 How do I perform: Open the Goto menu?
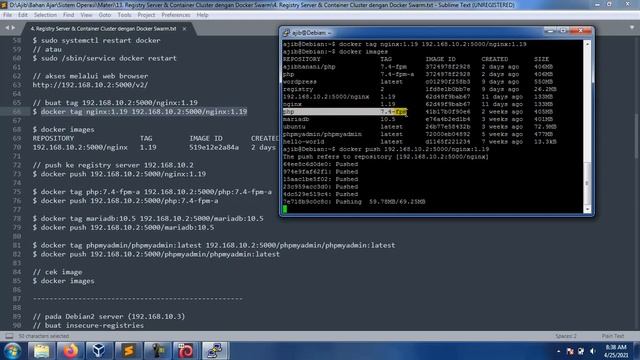104,15
